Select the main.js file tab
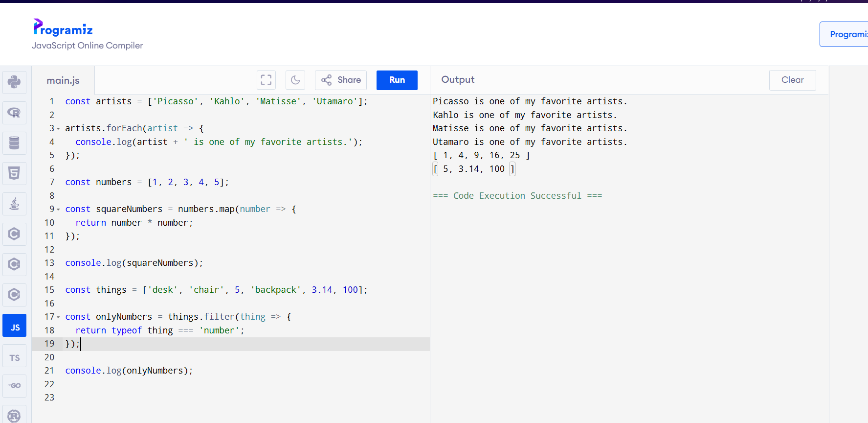Image resolution: width=868 pixels, height=423 pixels. pyautogui.click(x=63, y=80)
